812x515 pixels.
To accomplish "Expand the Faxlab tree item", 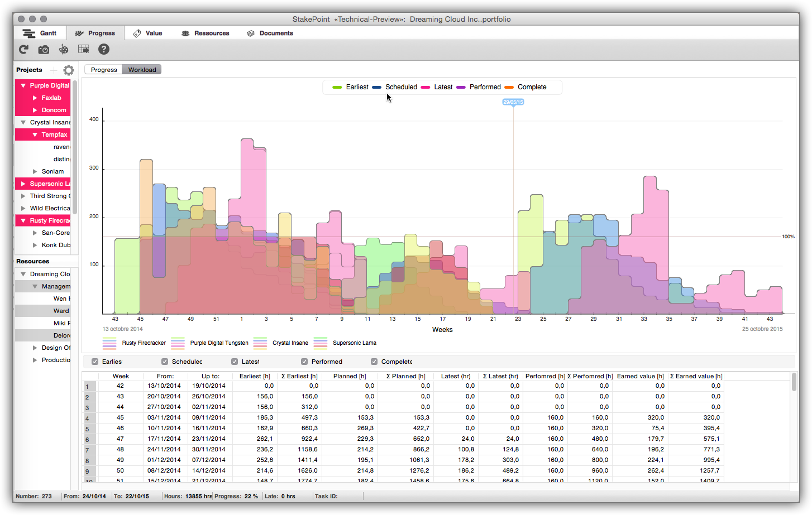I will [x=35, y=98].
